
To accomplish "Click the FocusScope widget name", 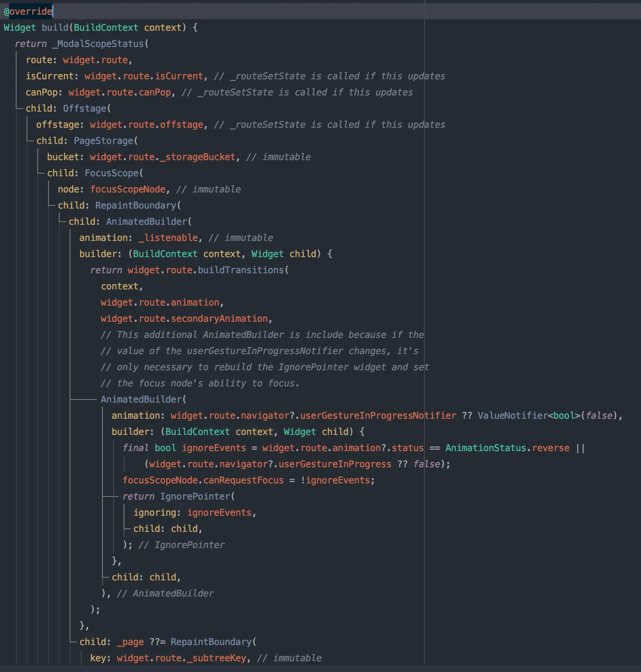I will tap(112, 173).
